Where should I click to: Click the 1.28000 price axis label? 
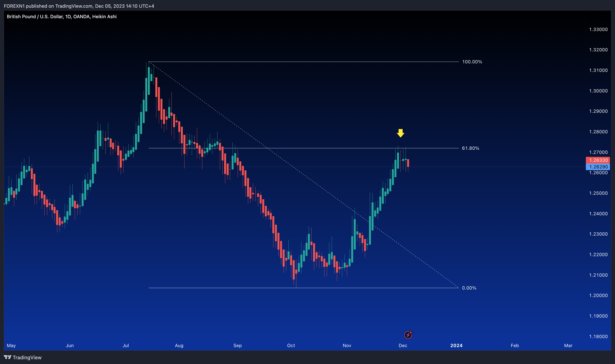click(x=598, y=132)
